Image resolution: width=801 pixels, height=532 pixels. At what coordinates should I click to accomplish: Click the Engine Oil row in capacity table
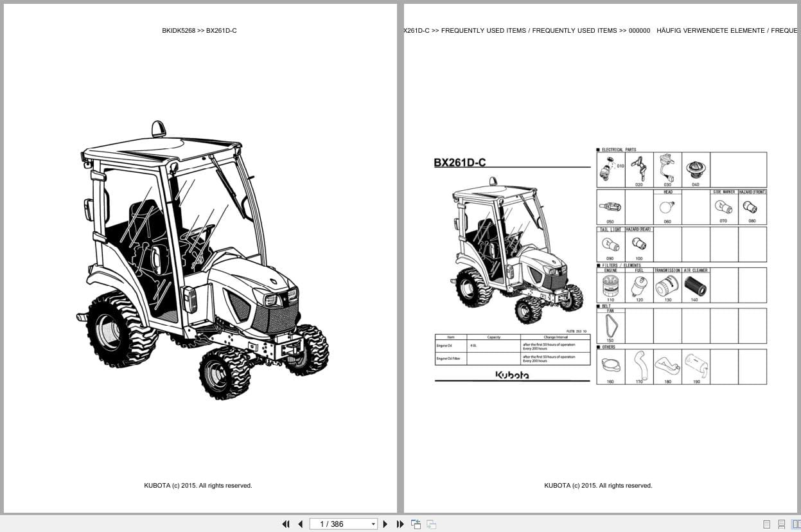(512, 346)
